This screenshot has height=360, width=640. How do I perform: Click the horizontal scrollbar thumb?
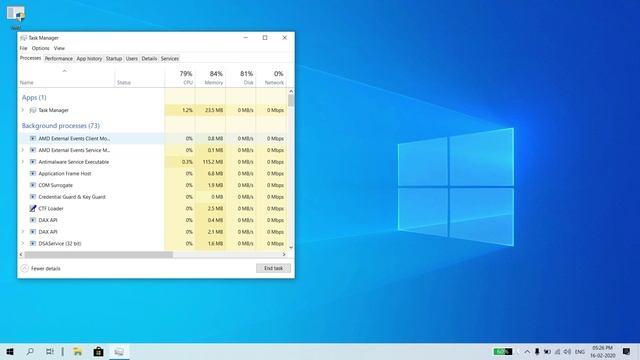[x=98, y=255]
